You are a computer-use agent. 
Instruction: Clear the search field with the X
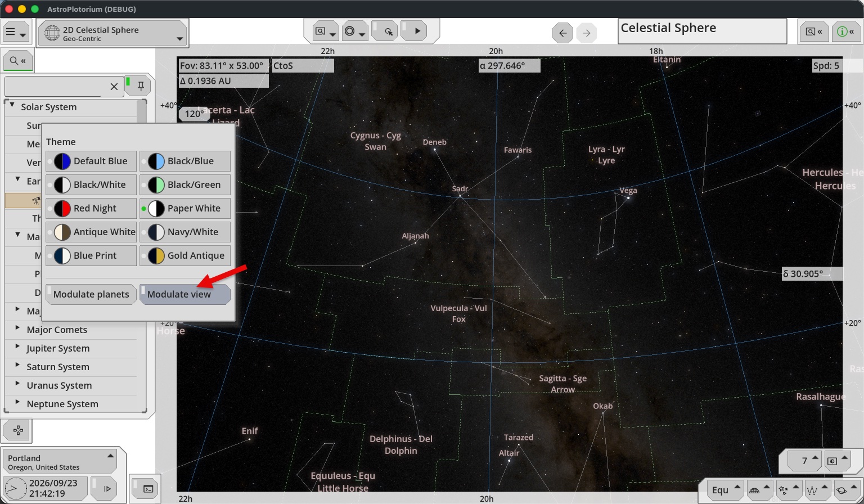114,87
